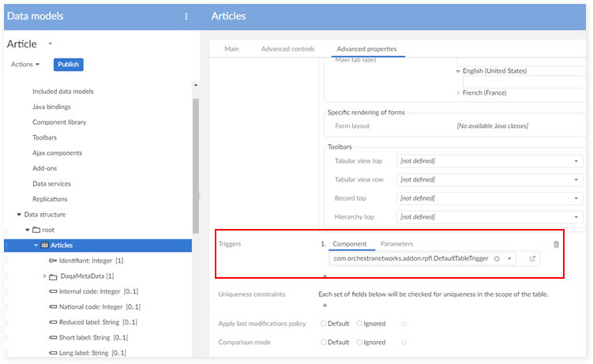
Task: Add a uniqueness constraint with the plus icon
Action: pyautogui.click(x=325, y=305)
